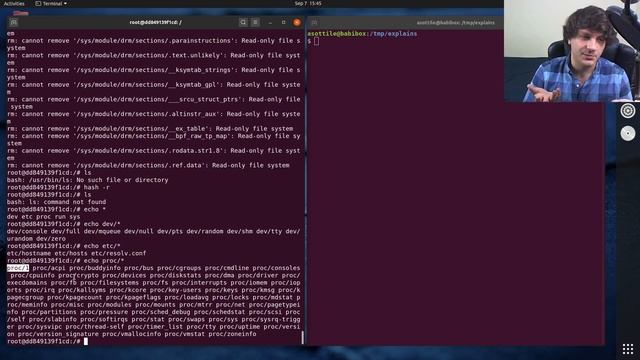Click '/usr/bin/ls: No such file' error line

coord(87,180)
